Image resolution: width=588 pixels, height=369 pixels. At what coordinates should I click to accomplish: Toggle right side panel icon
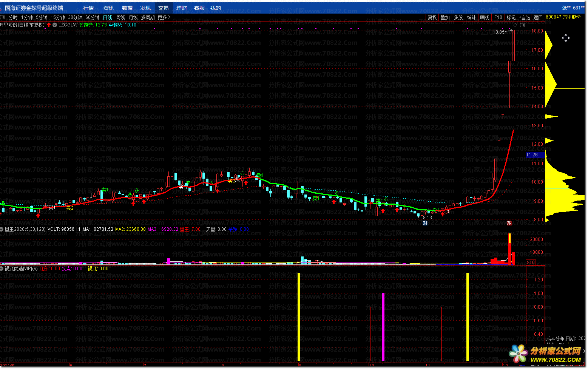coord(522,25)
